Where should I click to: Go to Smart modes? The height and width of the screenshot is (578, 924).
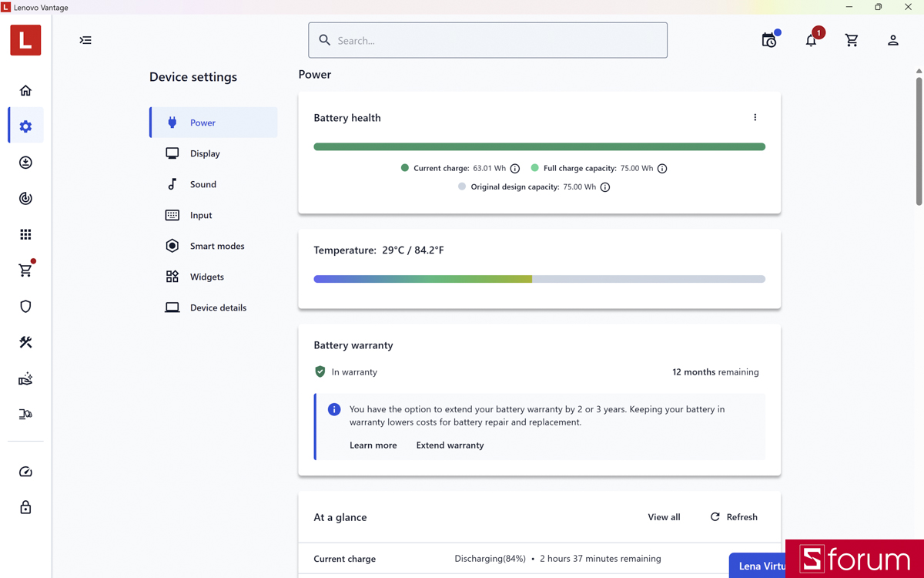(x=213, y=246)
